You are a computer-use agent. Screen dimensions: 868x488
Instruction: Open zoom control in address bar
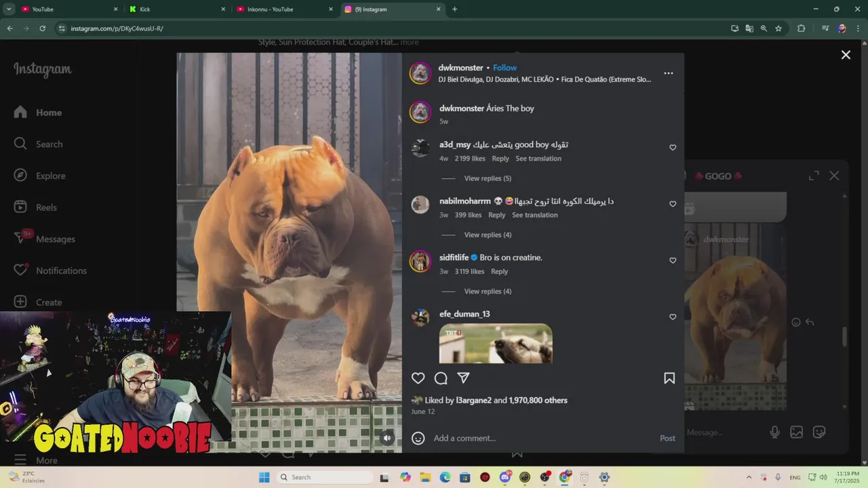pyautogui.click(x=764, y=28)
